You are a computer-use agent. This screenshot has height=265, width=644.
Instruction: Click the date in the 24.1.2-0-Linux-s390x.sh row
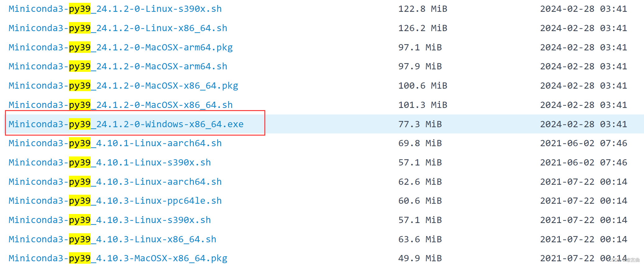[584, 9]
